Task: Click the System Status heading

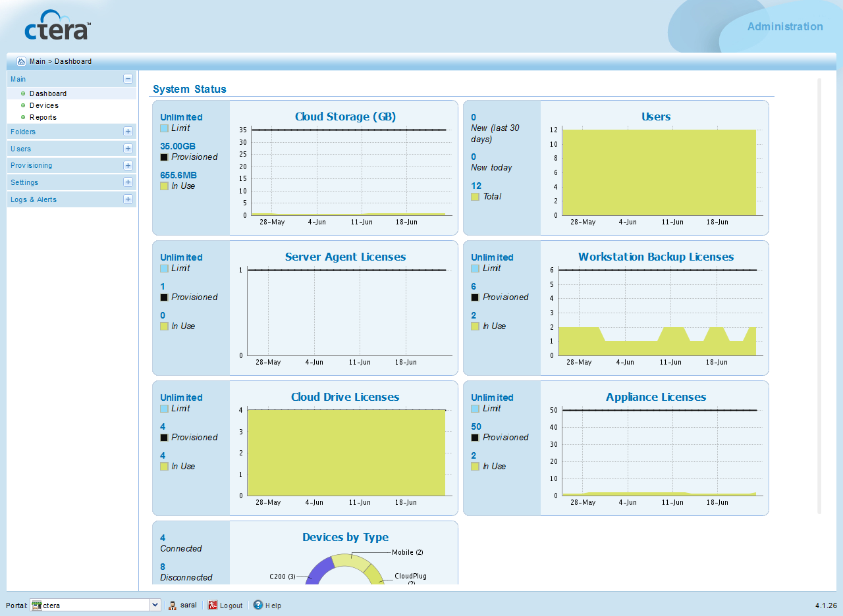Action: [x=190, y=89]
